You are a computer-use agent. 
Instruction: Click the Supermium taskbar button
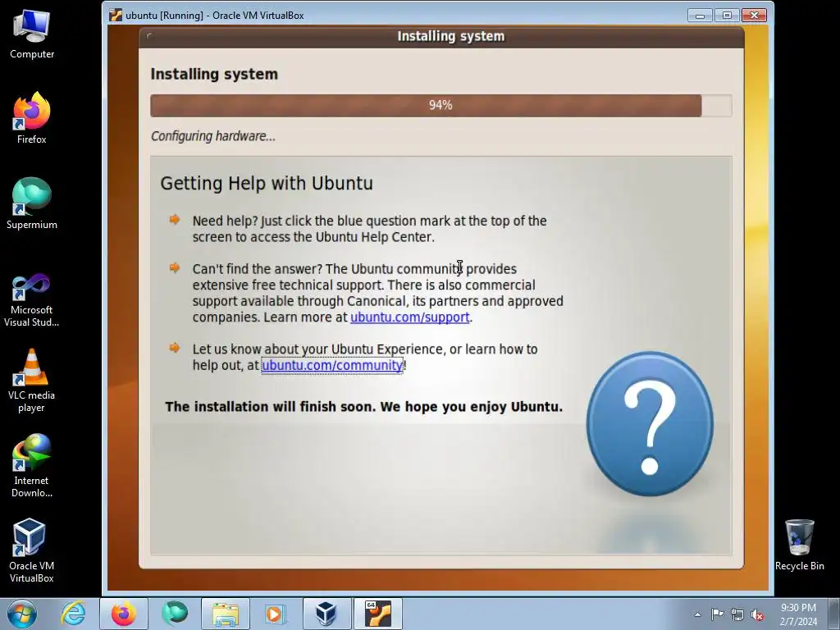(x=175, y=614)
